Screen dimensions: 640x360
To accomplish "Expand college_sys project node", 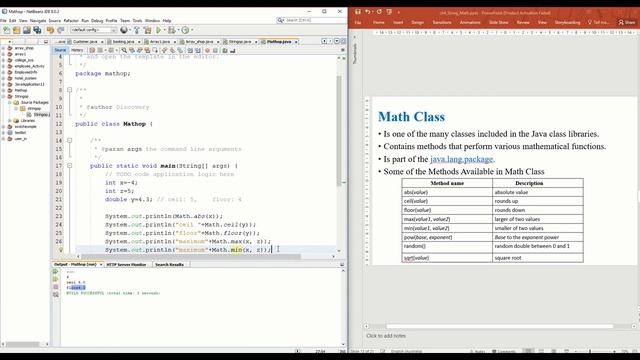I will 4,60.
